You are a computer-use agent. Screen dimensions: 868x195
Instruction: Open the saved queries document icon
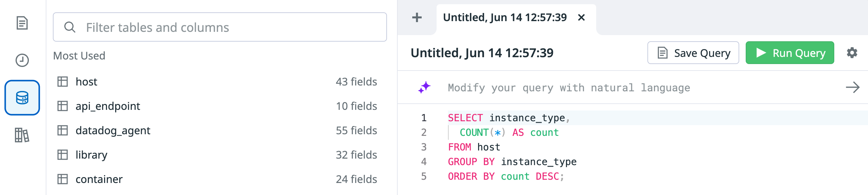pyautogui.click(x=22, y=23)
